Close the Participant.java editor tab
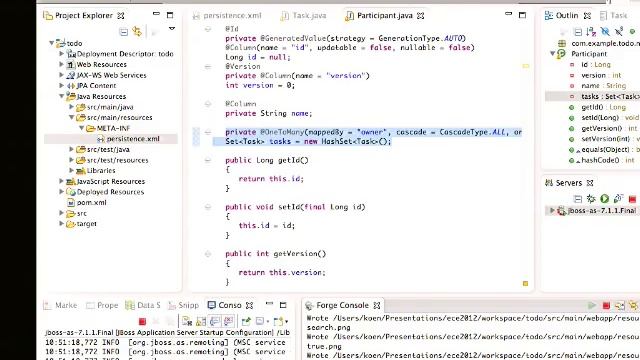This screenshot has height=360, width=640. 420,16
